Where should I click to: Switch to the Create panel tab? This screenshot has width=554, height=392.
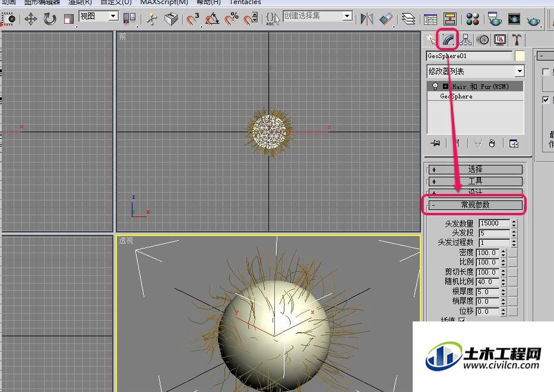(430, 40)
